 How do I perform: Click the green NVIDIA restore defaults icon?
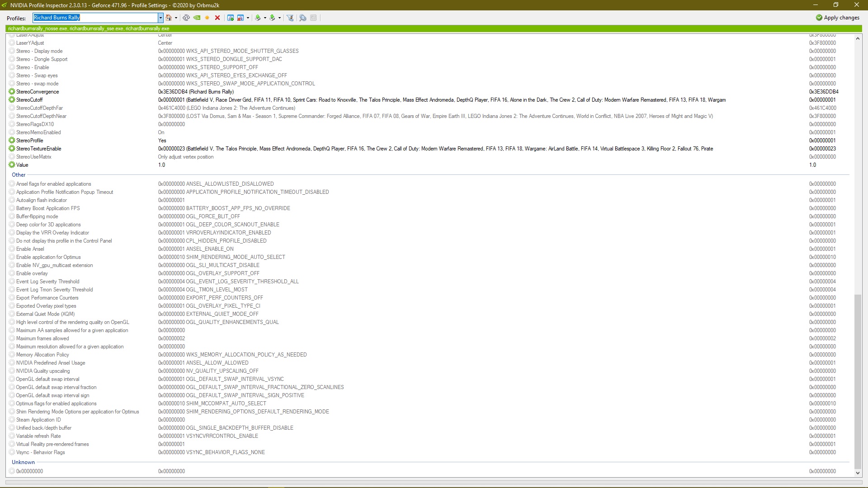click(x=197, y=18)
